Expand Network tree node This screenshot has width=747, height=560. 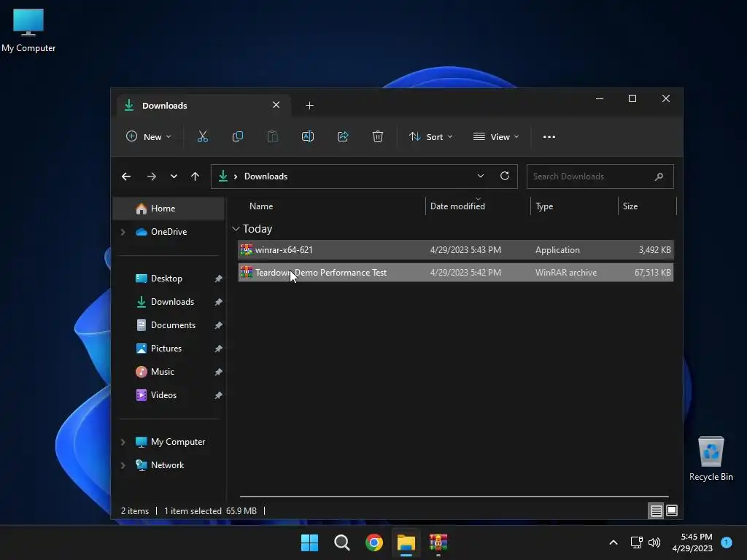point(123,465)
